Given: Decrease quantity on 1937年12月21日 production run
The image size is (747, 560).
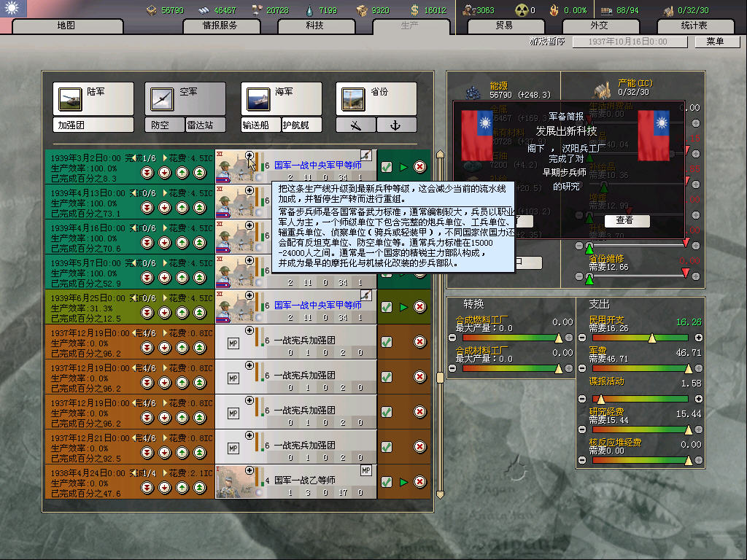Looking at the screenshot, I should pyautogui.click(x=134, y=438).
